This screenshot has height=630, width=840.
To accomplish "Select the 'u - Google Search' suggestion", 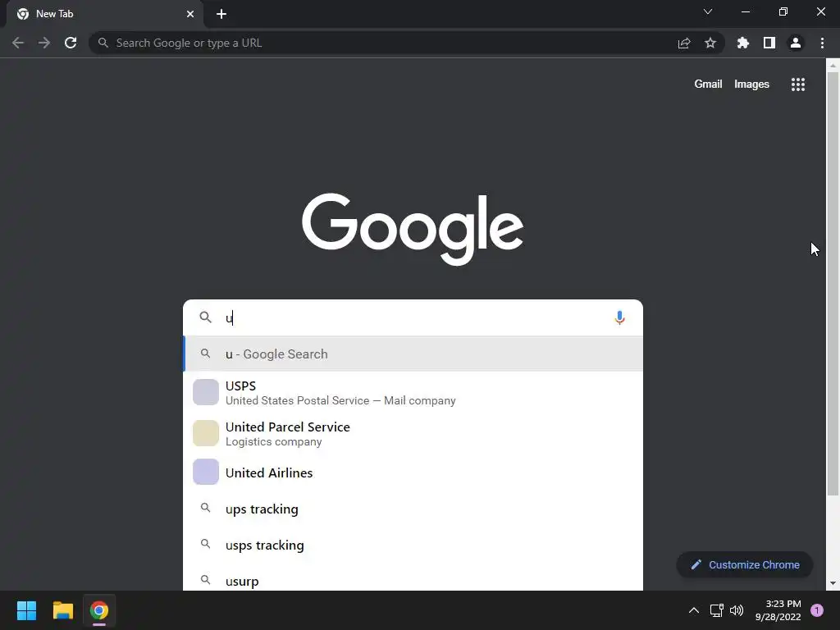I will [x=413, y=354].
